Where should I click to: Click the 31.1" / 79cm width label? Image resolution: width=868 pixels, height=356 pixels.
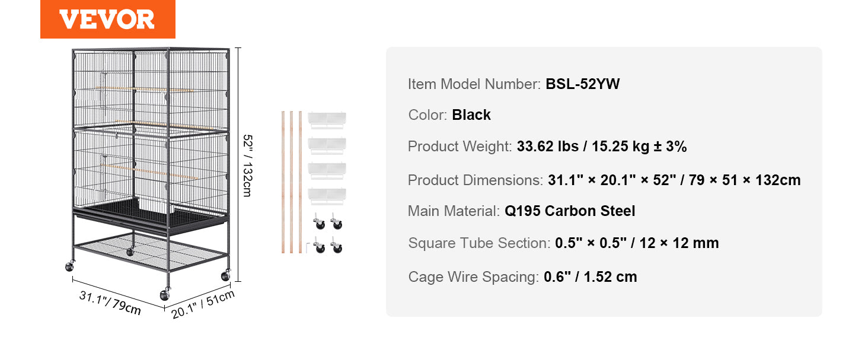point(110,303)
